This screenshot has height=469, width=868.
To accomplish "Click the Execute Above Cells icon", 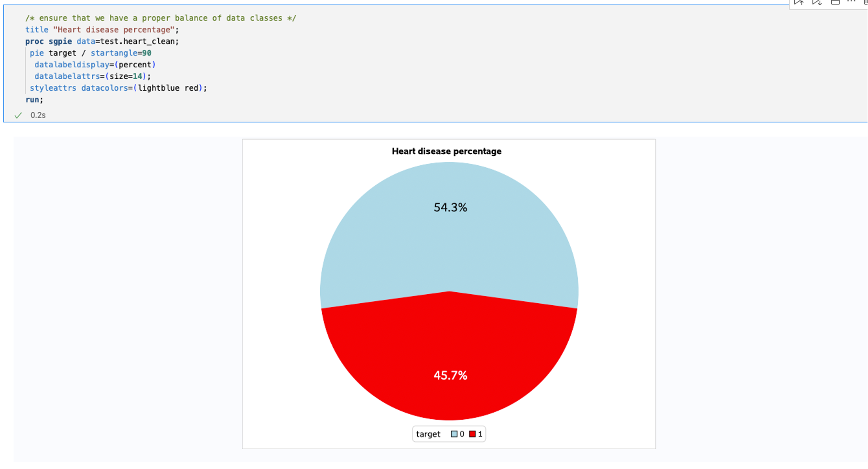I will (799, 2).
